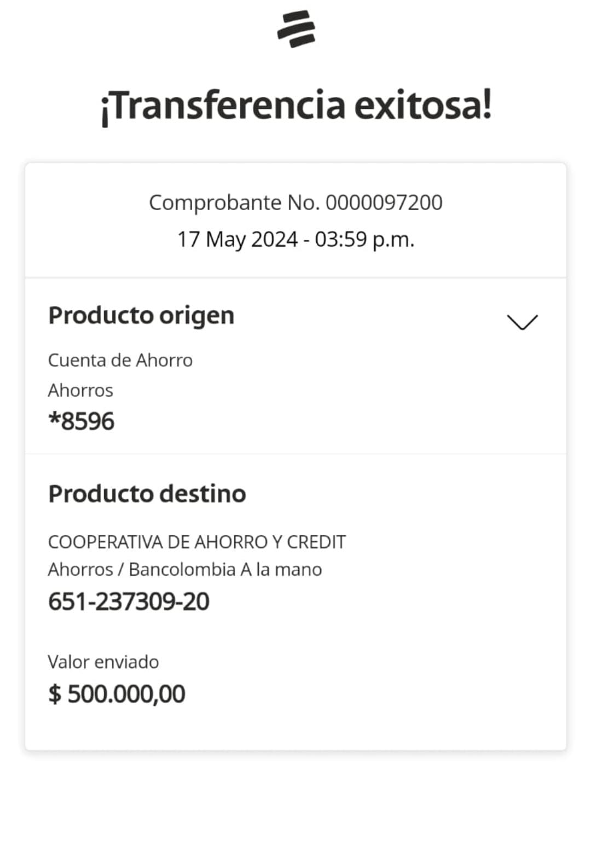Select the amount 500.000,00
This screenshot has width=591, height=868.
(126, 694)
